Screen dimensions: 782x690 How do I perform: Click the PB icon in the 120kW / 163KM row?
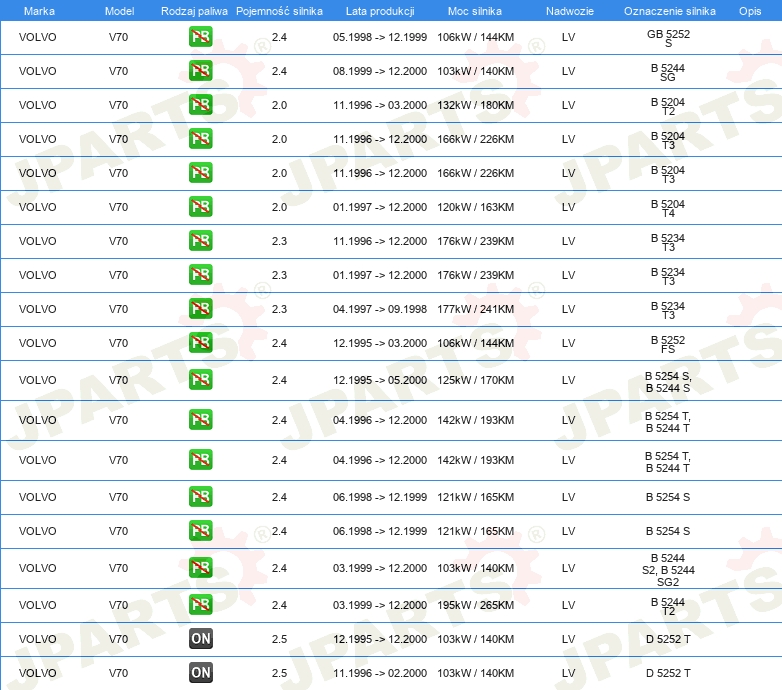(201, 207)
